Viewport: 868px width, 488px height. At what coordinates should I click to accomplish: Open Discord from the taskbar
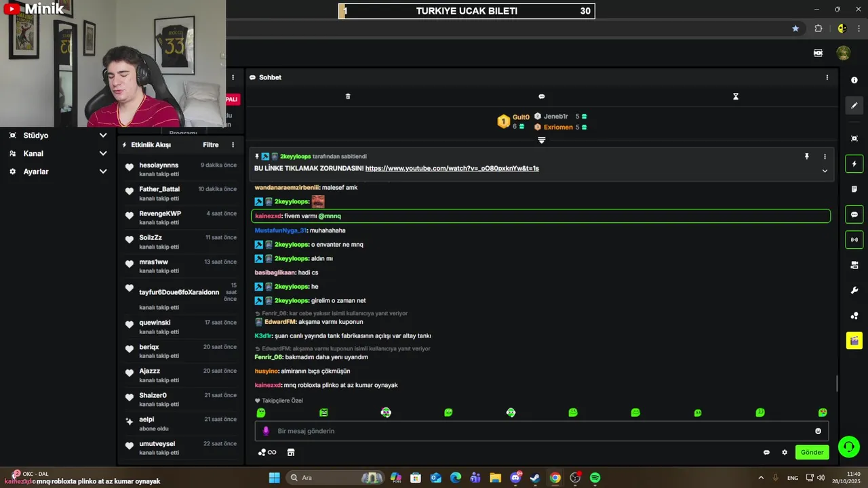click(515, 478)
